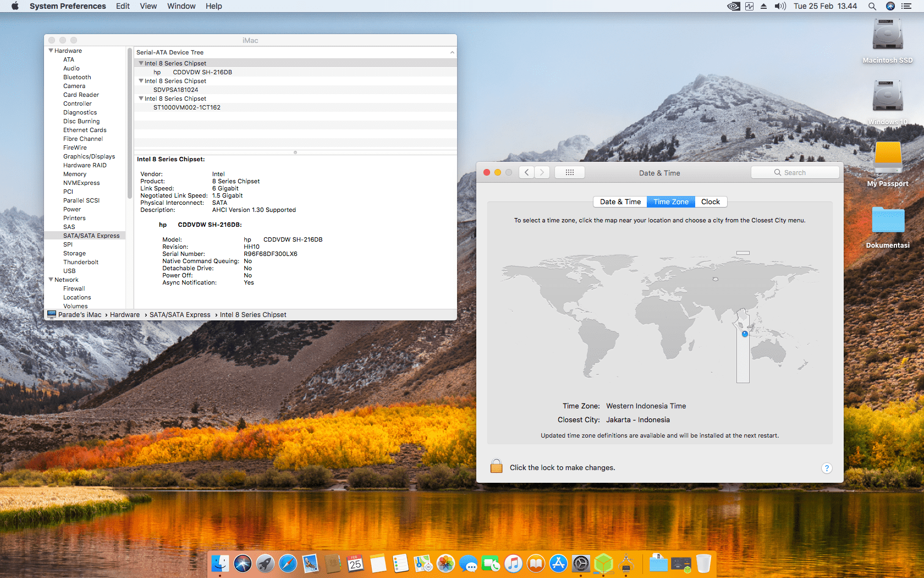
Task: Open Maps app in the Dock
Action: pyautogui.click(x=423, y=563)
